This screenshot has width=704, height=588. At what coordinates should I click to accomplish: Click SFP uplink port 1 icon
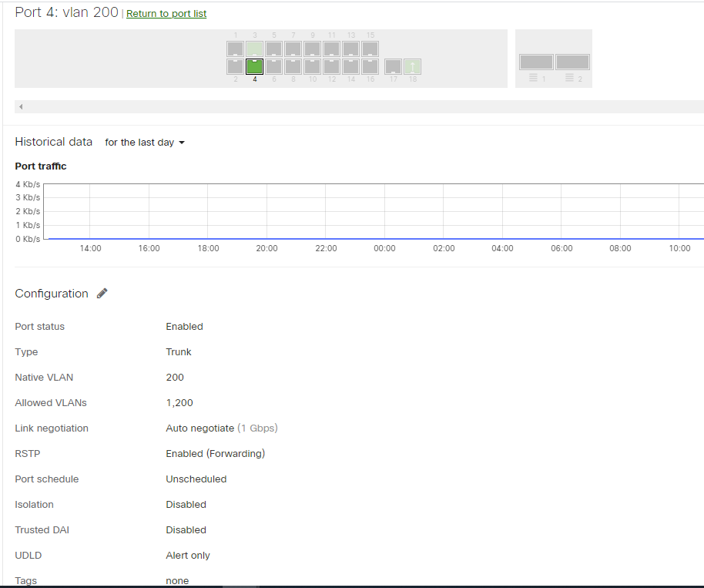pyautogui.click(x=536, y=61)
